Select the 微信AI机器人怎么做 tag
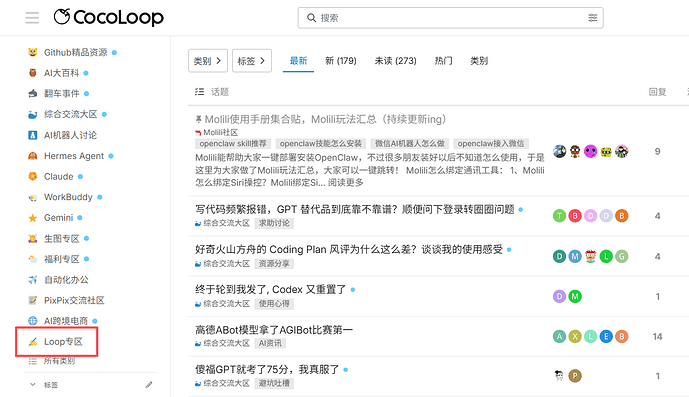Screen dimensions: 689x397 [410, 144]
